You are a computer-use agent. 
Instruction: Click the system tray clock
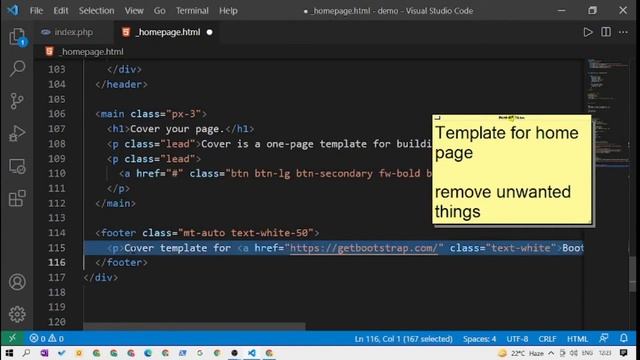coord(605,353)
